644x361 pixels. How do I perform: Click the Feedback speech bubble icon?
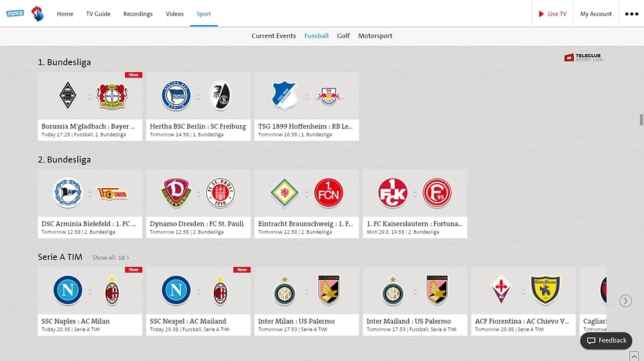point(591,340)
